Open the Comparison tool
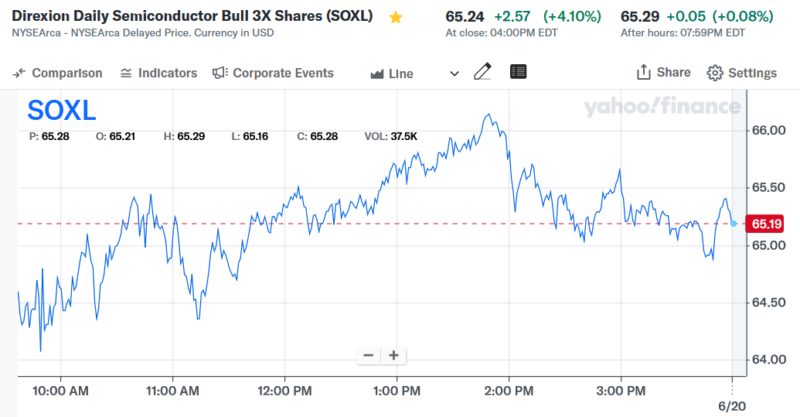Image resolution: width=800 pixels, height=417 pixels. [58, 73]
